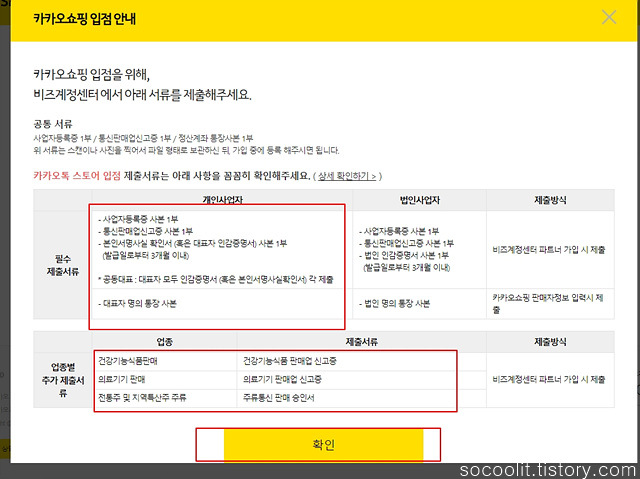Click the 업종별 추가 제출서류 row label
Image resolution: width=640 pixels, height=479 pixels.
coord(62,380)
